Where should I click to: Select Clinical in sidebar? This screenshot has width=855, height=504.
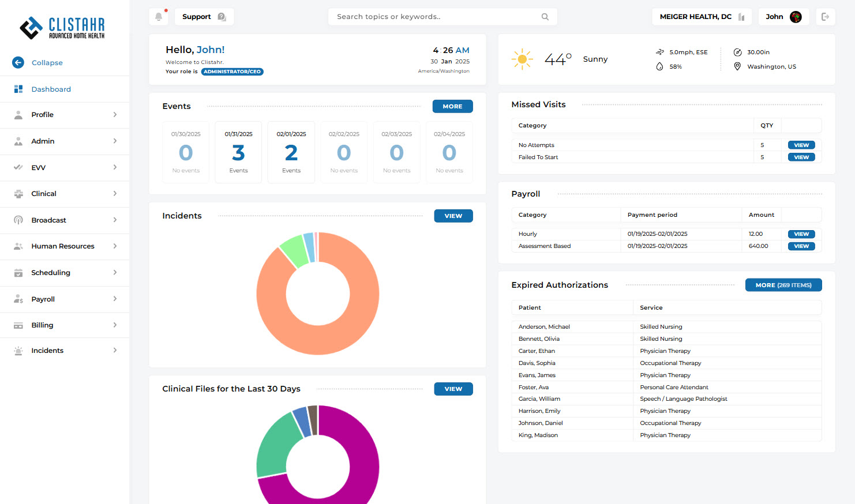[65, 194]
